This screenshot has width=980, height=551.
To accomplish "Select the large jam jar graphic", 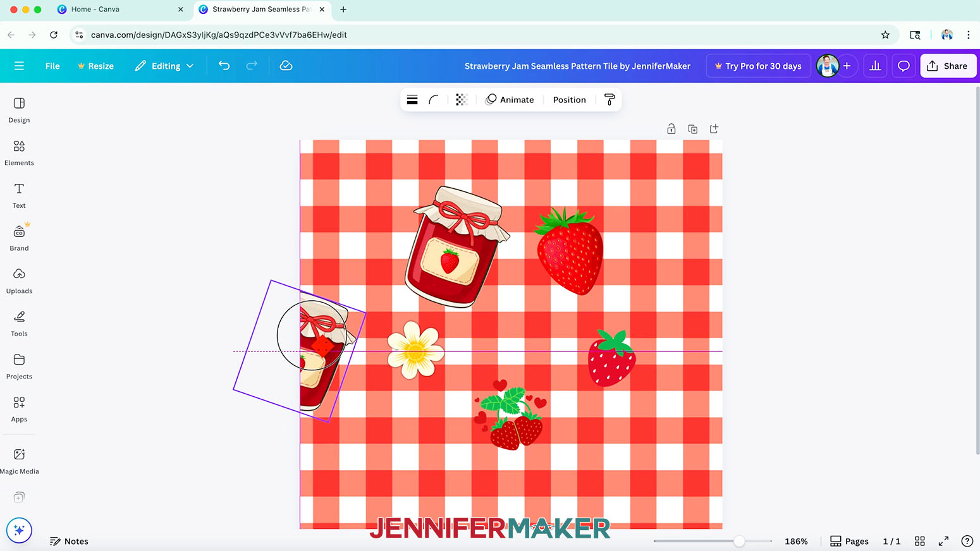I will (457, 246).
